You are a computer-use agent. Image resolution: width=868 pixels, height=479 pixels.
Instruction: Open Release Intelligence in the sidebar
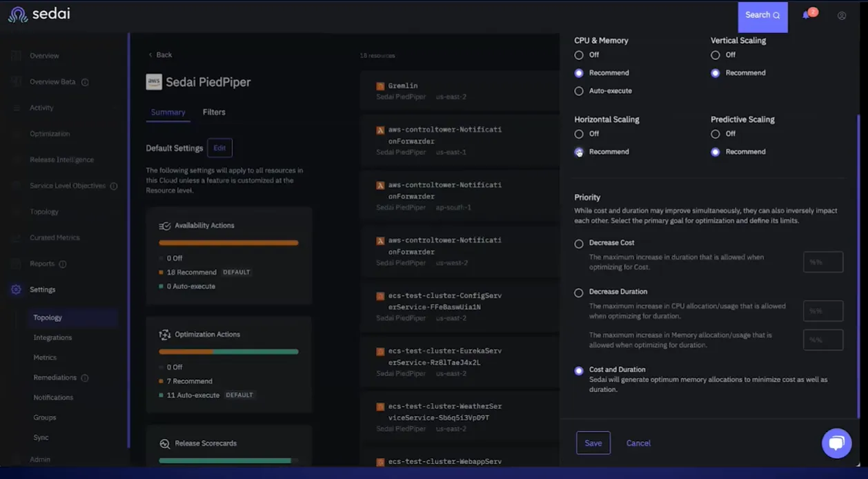pyautogui.click(x=61, y=160)
